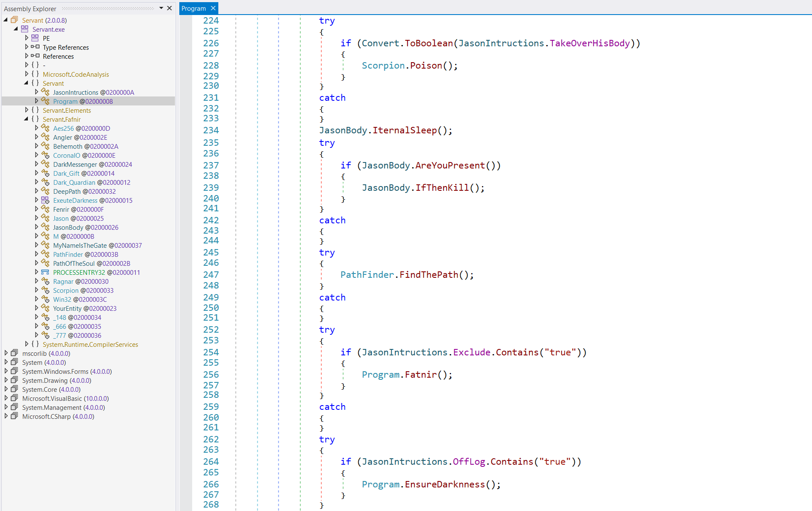Open the AreYouPresent method reference

(x=450, y=165)
